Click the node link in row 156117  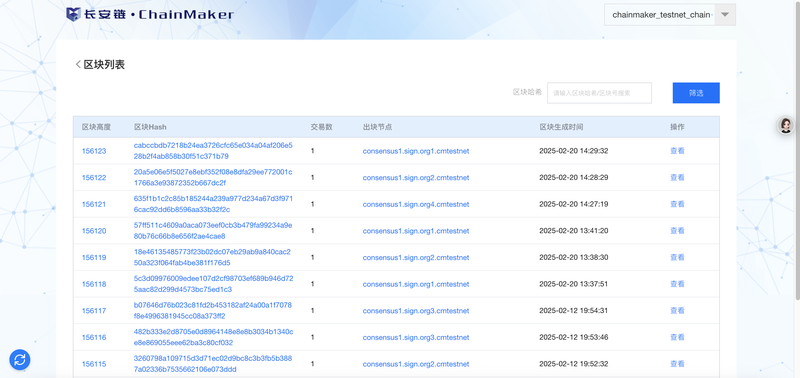coord(416,310)
